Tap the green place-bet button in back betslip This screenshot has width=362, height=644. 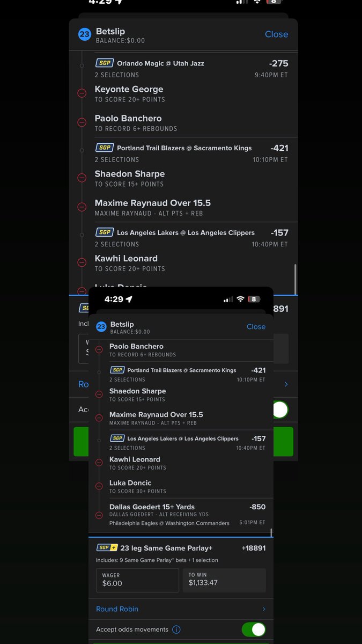click(x=283, y=442)
